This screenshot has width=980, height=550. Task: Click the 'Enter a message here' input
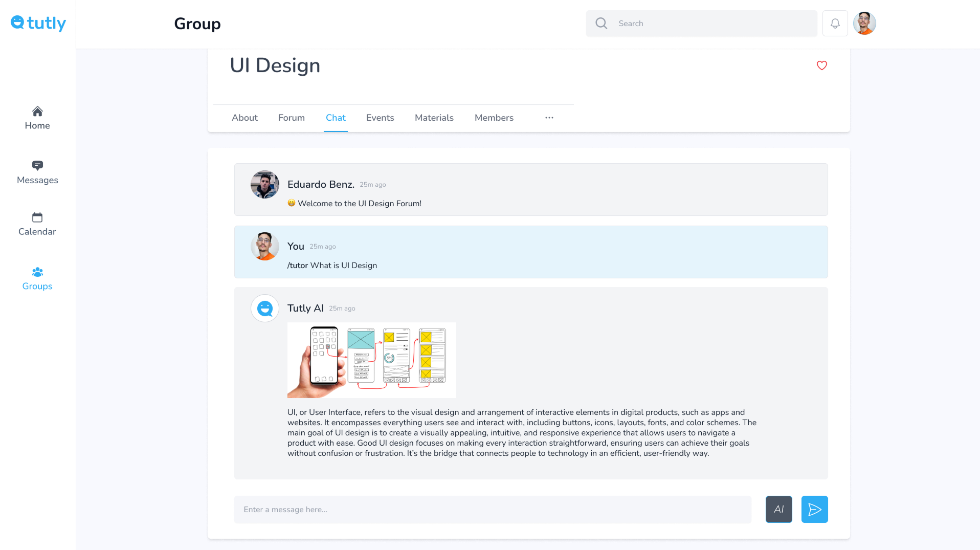click(x=493, y=510)
